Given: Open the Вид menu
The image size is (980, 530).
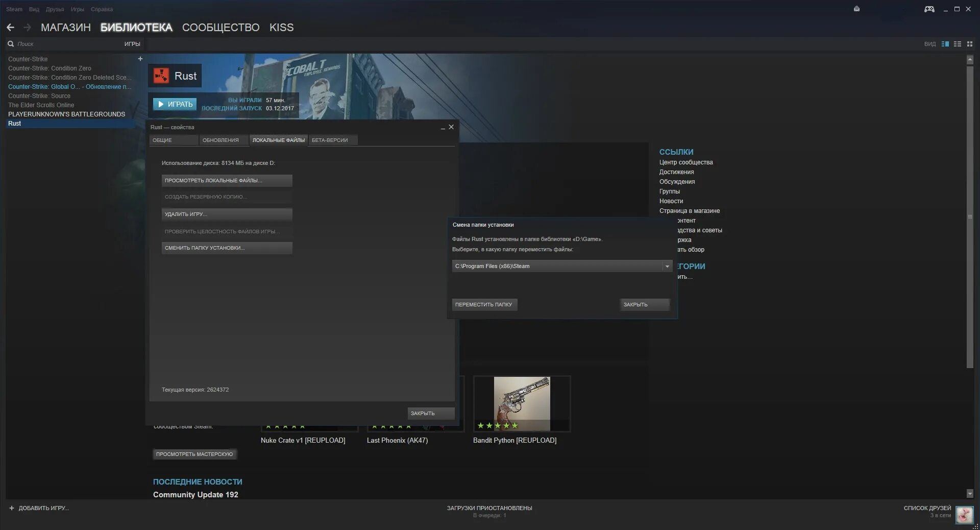Looking at the screenshot, I should point(34,9).
